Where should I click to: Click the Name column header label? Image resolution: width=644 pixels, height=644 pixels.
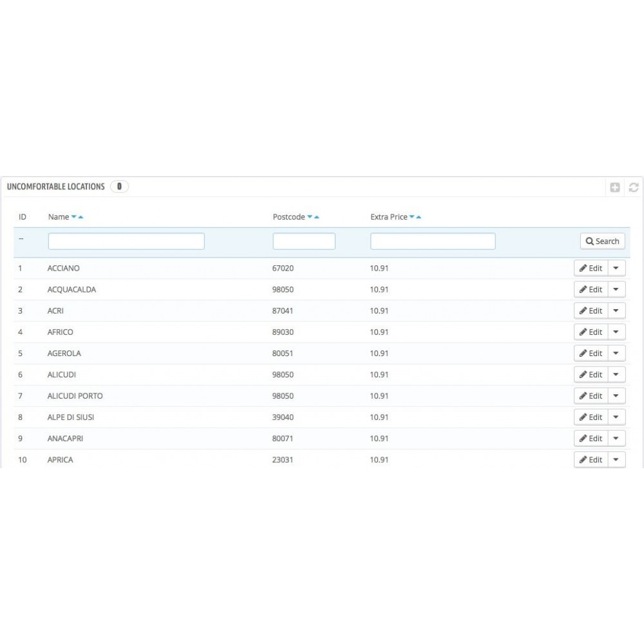pos(59,217)
